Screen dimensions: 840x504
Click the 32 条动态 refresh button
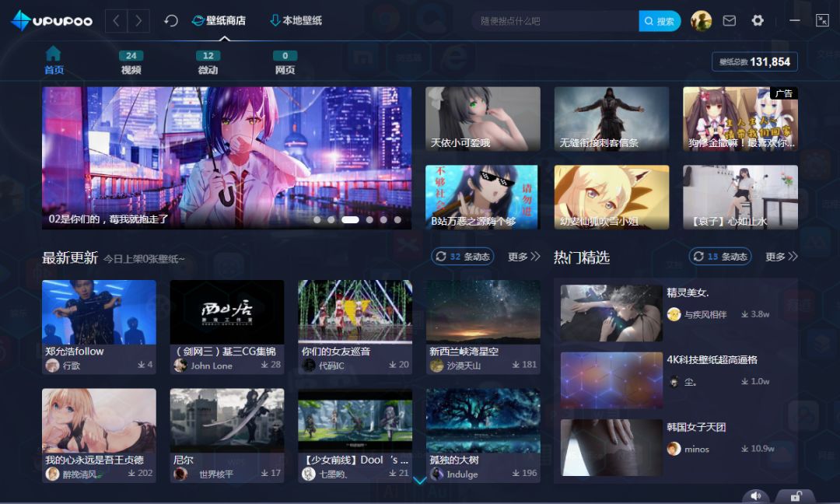[463, 257]
